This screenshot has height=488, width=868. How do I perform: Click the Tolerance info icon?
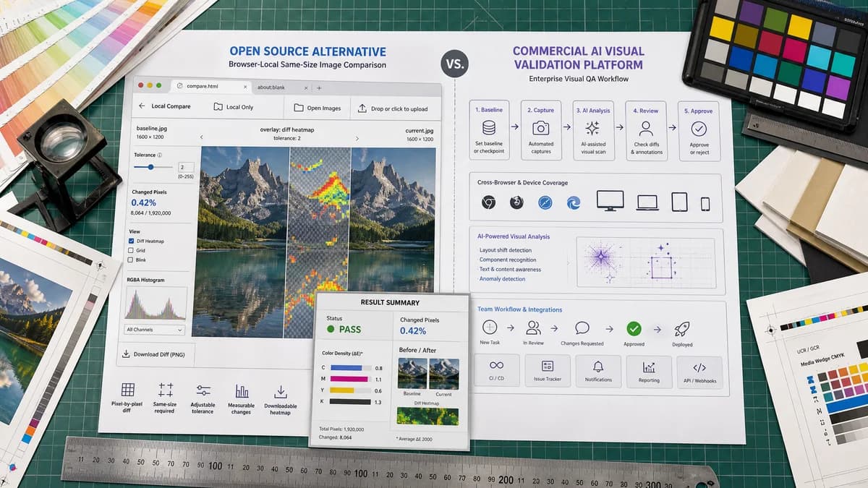[x=159, y=155]
